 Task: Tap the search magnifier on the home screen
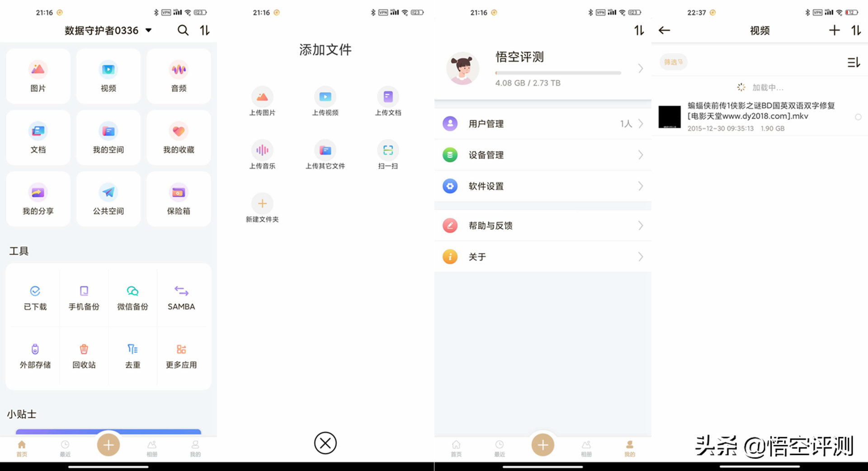coord(183,30)
